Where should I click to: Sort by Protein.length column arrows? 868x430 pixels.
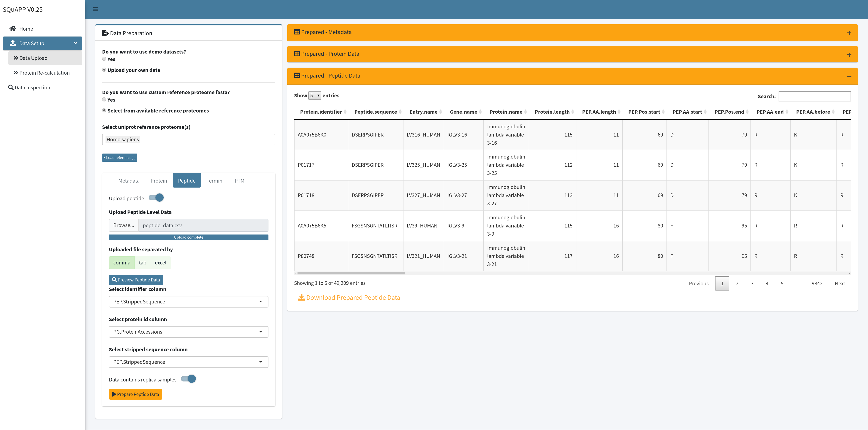[573, 112]
